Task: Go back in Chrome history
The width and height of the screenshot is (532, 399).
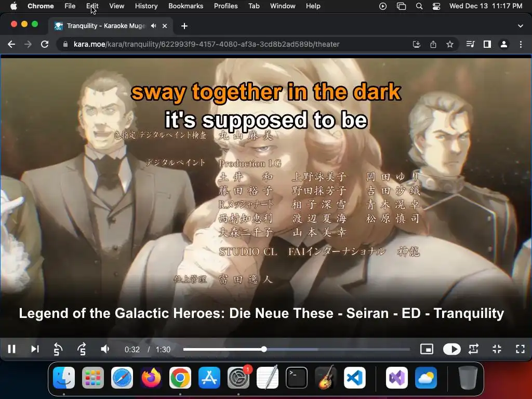Action: (11, 44)
